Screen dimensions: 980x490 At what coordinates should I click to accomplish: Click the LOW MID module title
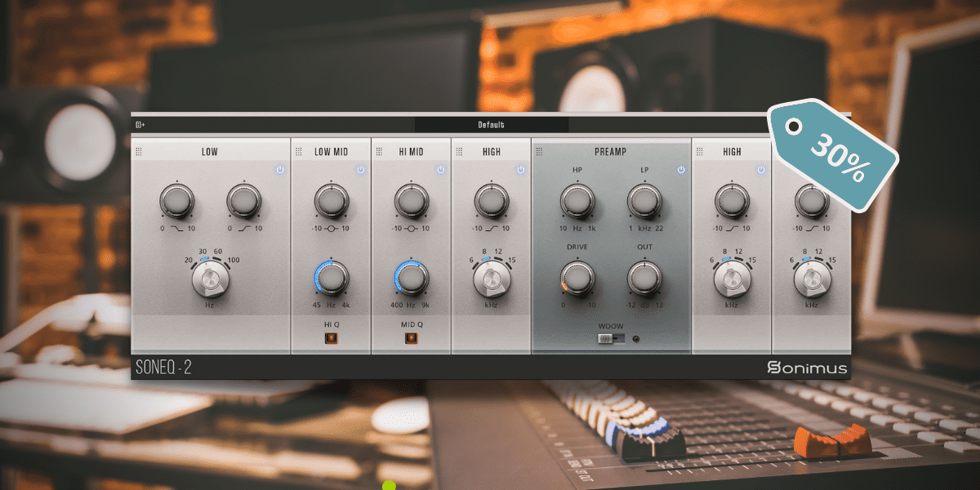[x=332, y=152]
